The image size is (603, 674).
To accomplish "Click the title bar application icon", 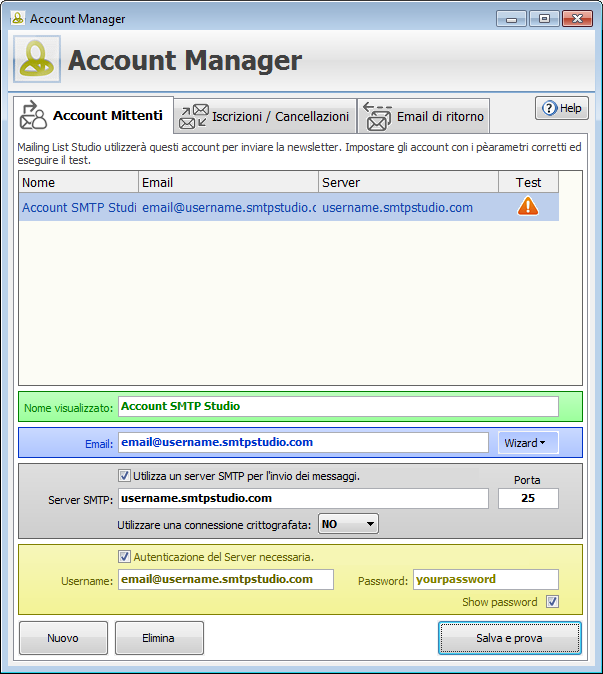I will [17, 18].
